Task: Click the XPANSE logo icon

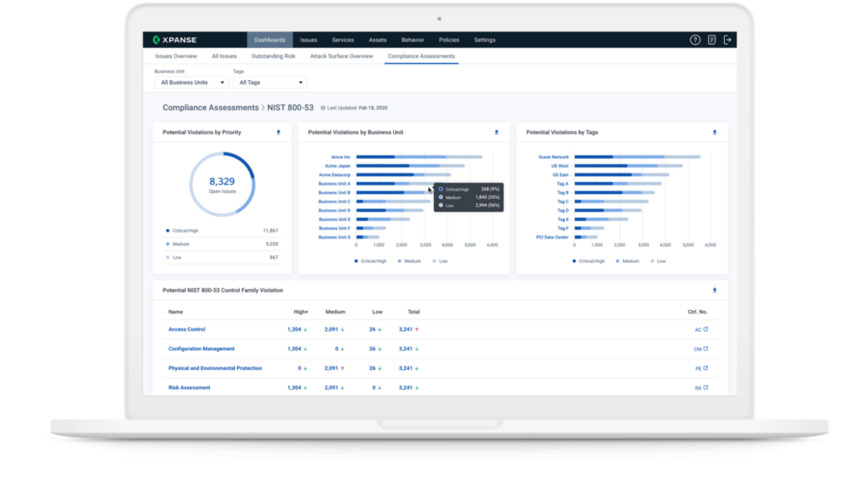Action: coord(158,39)
